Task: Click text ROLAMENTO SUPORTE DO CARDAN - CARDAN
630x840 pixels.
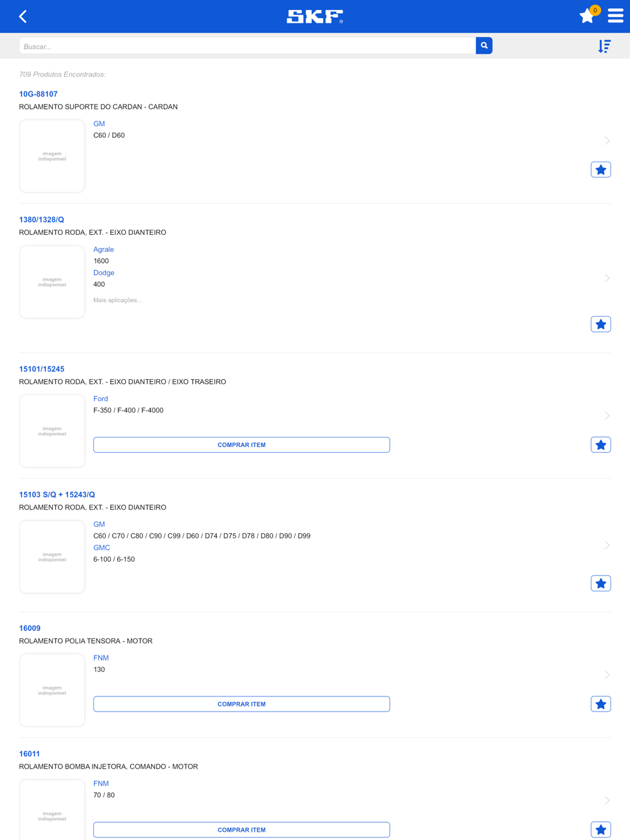Action: click(98, 107)
